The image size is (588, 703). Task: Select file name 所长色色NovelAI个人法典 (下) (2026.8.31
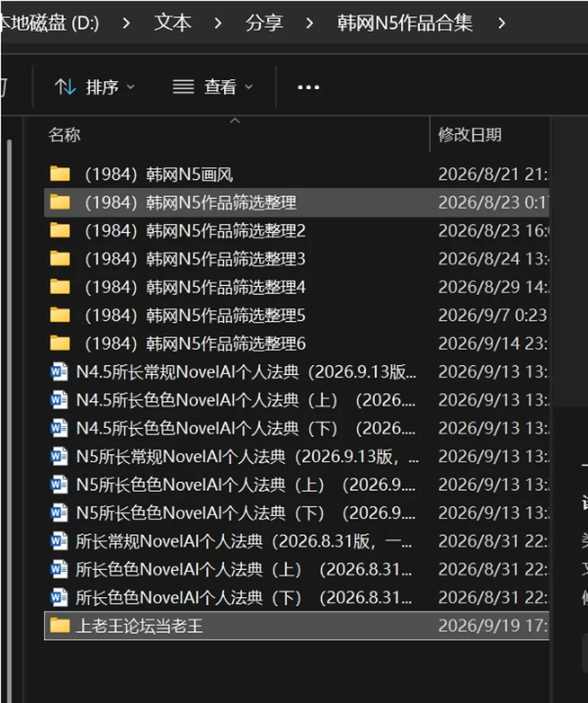tap(244, 598)
